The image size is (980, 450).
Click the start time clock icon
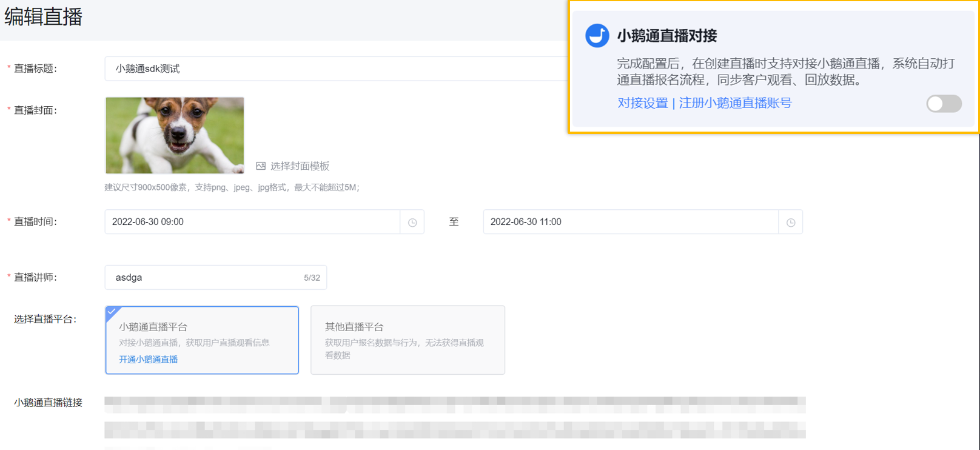coord(412,223)
